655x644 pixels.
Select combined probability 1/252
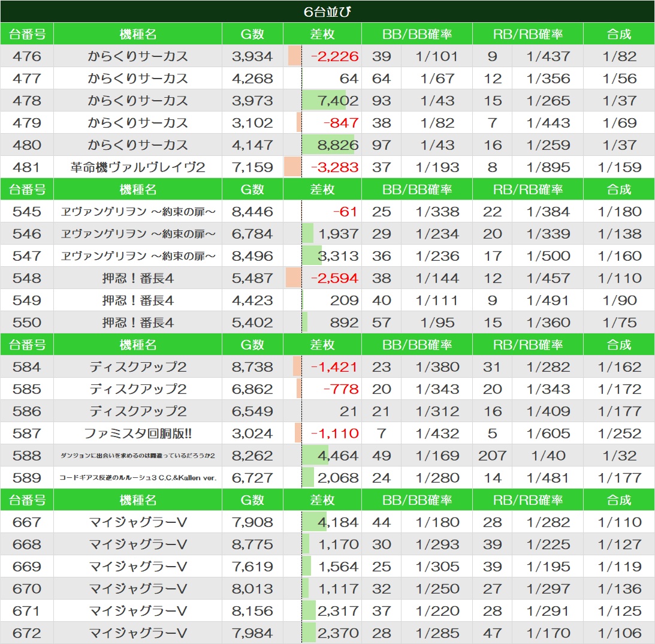click(620, 433)
